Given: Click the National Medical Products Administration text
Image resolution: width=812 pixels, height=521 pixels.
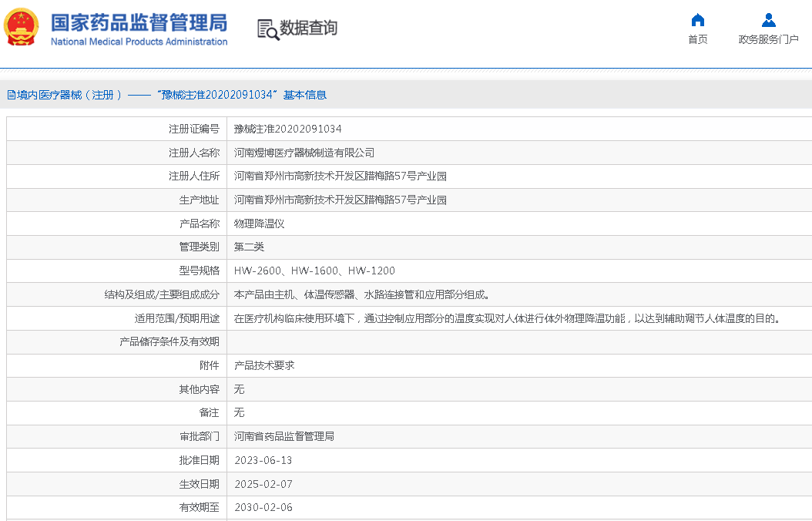Looking at the screenshot, I should click(x=139, y=42).
